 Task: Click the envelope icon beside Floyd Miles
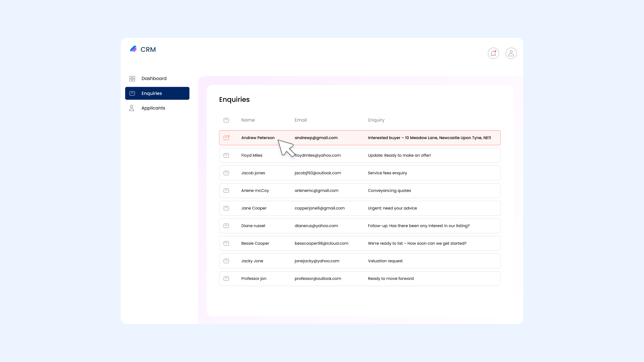pyautogui.click(x=226, y=156)
